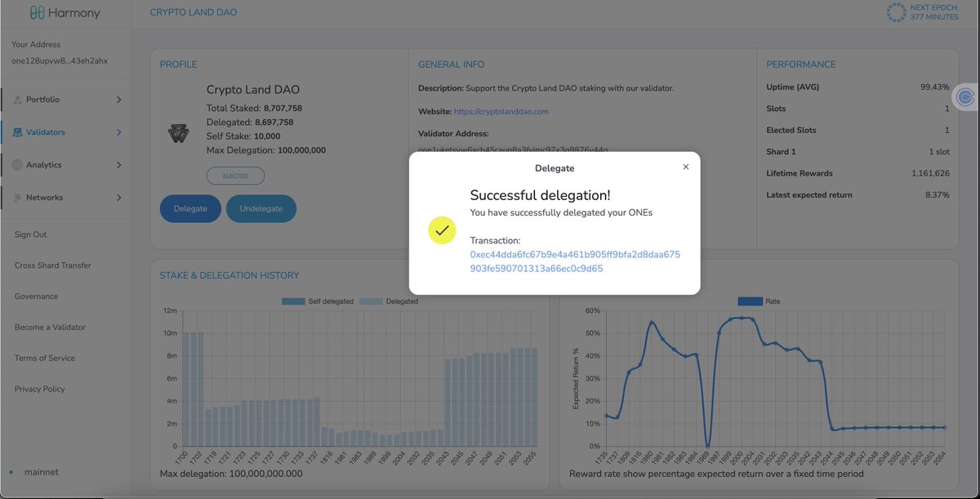Click the wallet address one128upvw8...43eh2ahx
This screenshot has width=980, height=499.
pos(60,60)
